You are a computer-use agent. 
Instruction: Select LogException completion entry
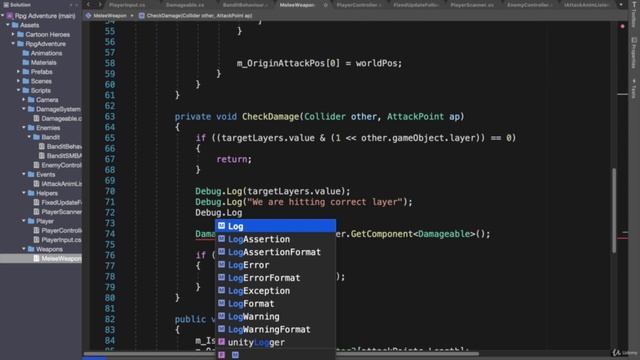coord(276,291)
